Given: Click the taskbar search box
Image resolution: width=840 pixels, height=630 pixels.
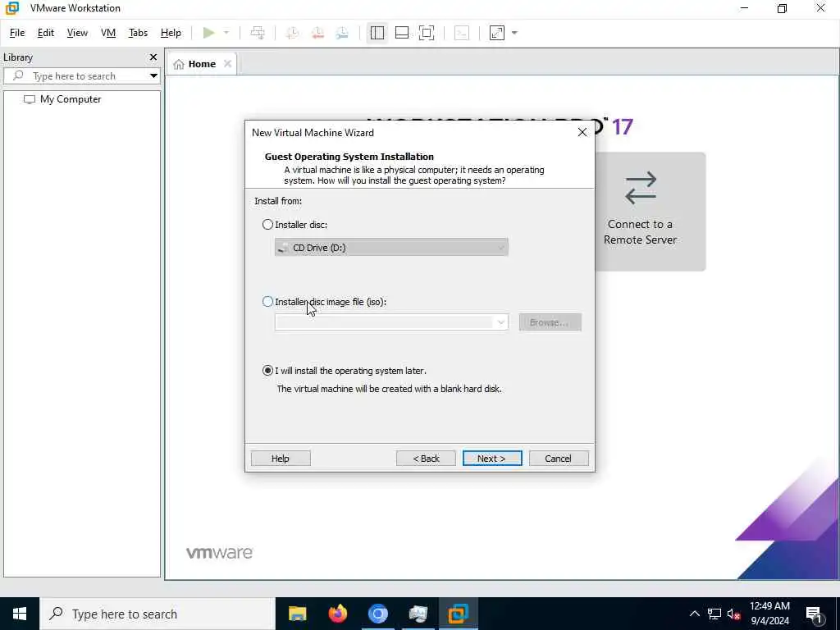Looking at the screenshot, I should [157, 614].
